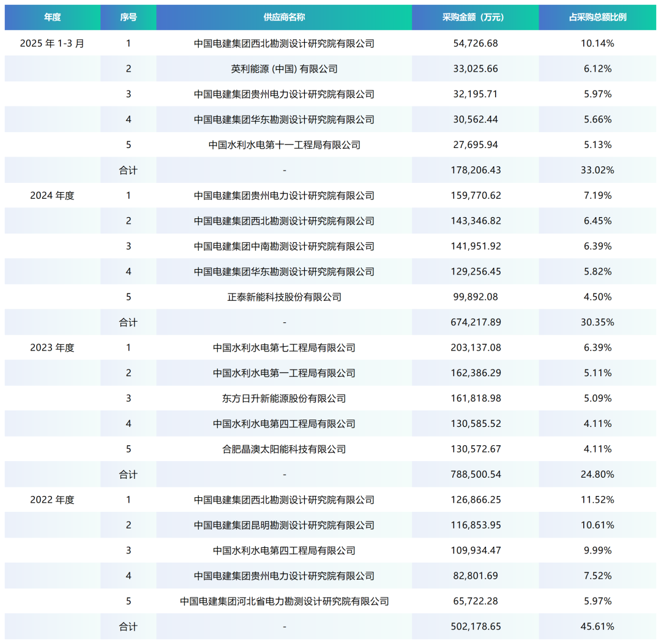
Task: Select amount value 161,818.98
Action: 476,398
